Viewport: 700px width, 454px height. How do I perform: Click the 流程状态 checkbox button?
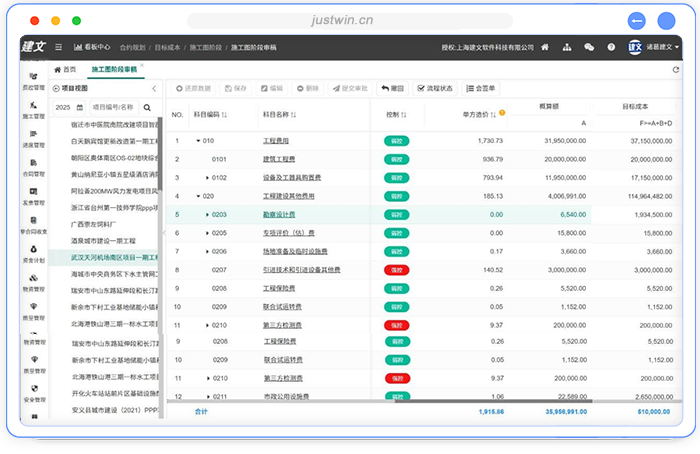[x=434, y=88]
